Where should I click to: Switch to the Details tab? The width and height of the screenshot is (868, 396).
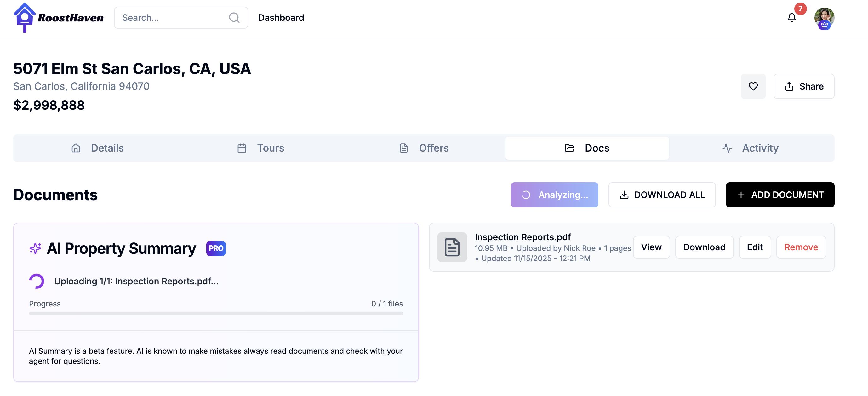click(x=97, y=148)
